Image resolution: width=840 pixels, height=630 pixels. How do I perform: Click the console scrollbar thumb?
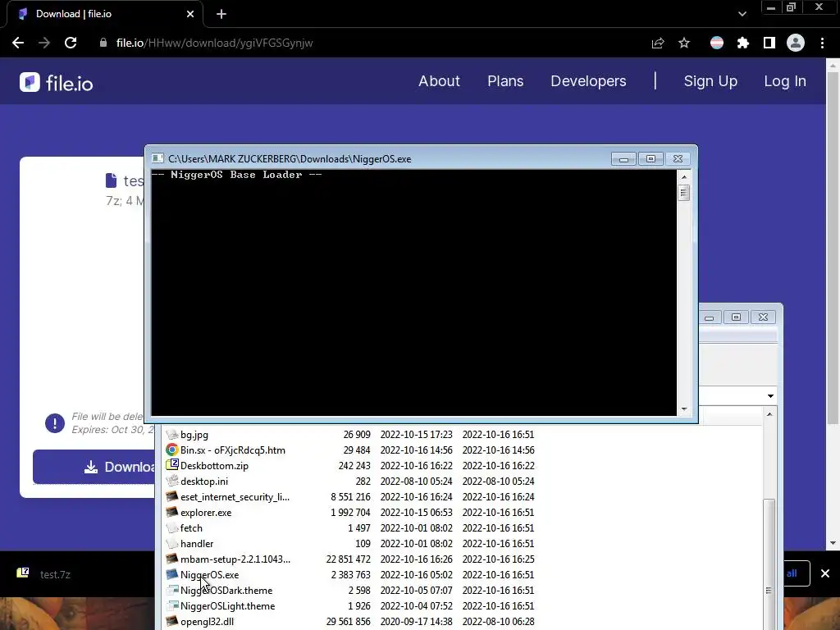click(683, 192)
